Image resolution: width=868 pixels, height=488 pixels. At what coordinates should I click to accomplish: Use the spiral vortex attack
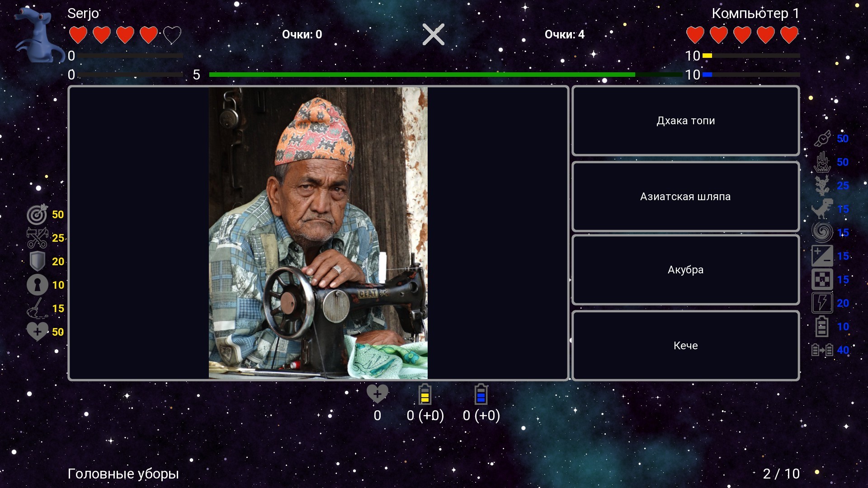tap(822, 233)
